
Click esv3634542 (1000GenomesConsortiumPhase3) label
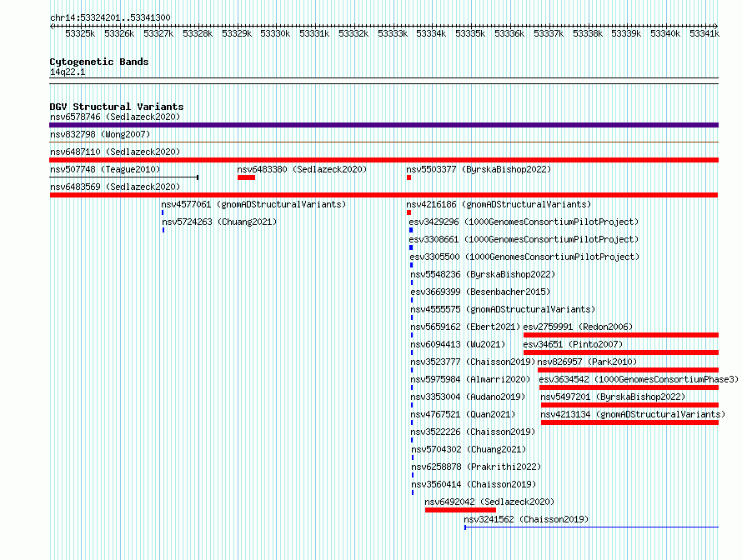tap(639, 379)
